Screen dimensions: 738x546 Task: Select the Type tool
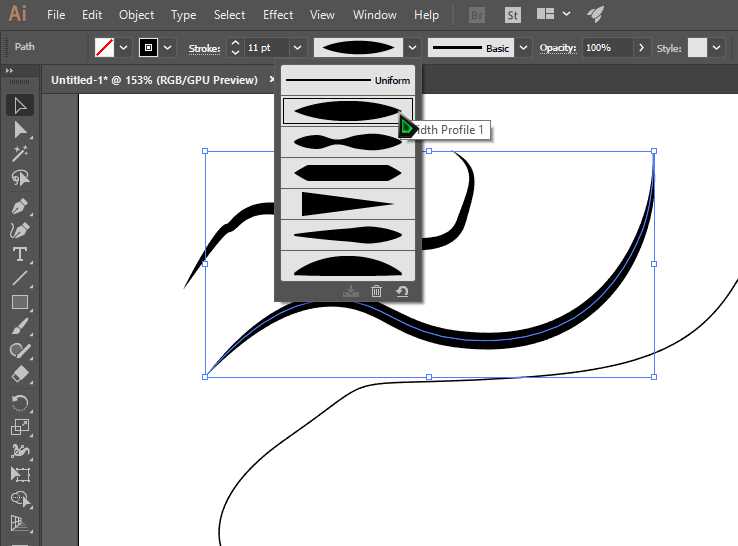(20, 254)
